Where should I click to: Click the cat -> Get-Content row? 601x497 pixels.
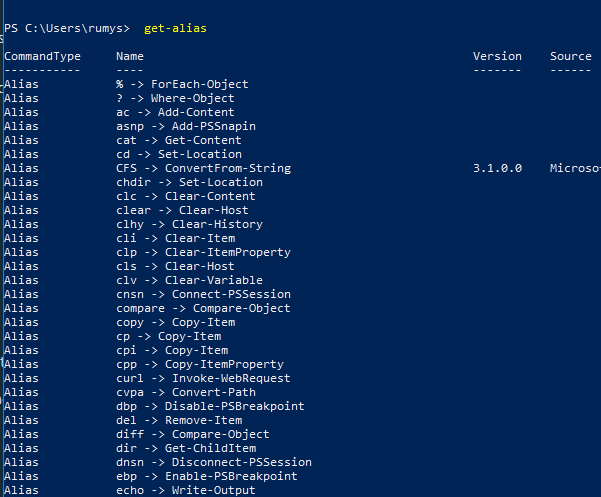pyautogui.click(x=179, y=141)
